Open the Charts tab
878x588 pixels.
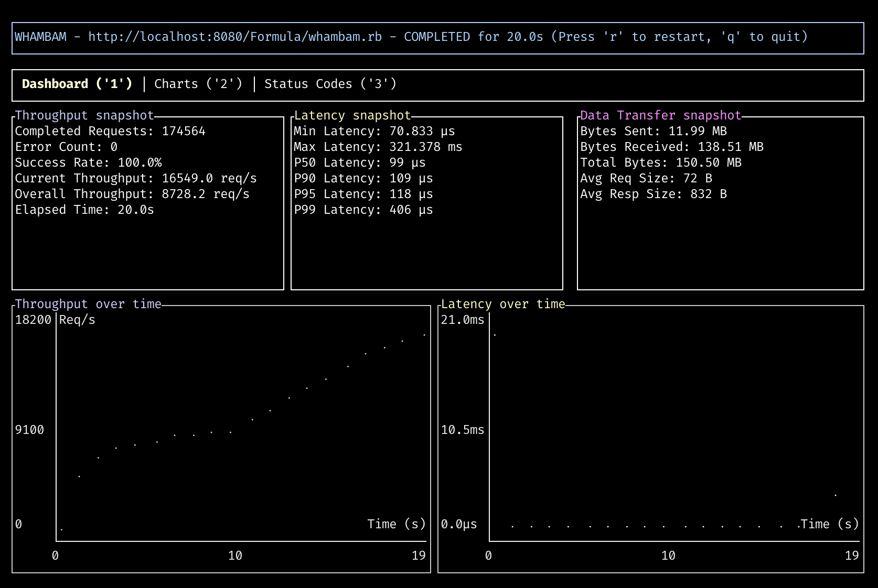coord(198,84)
